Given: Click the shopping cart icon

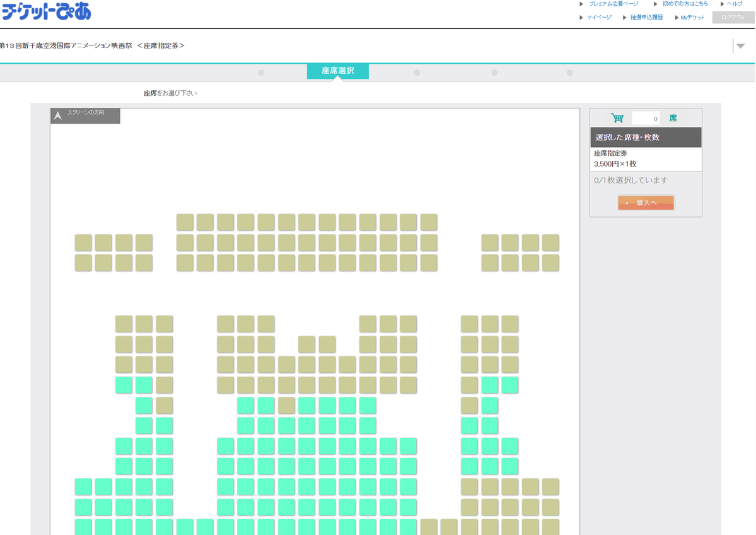Looking at the screenshot, I should click(x=617, y=118).
